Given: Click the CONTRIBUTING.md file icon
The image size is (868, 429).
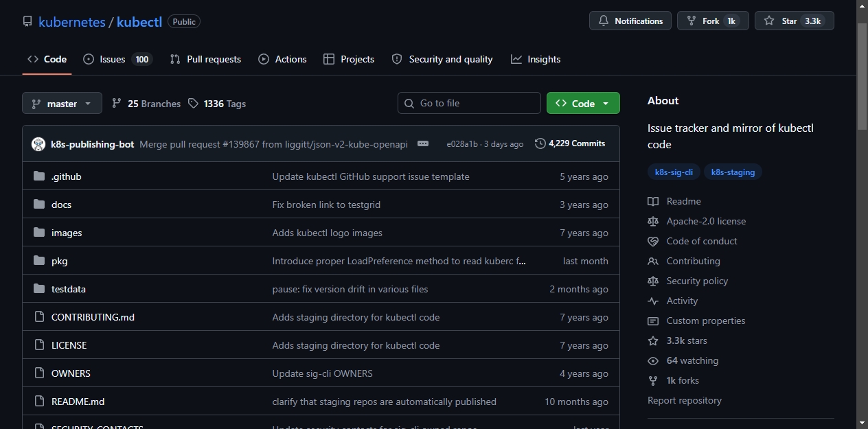Looking at the screenshot, I should tap(39, 317).
